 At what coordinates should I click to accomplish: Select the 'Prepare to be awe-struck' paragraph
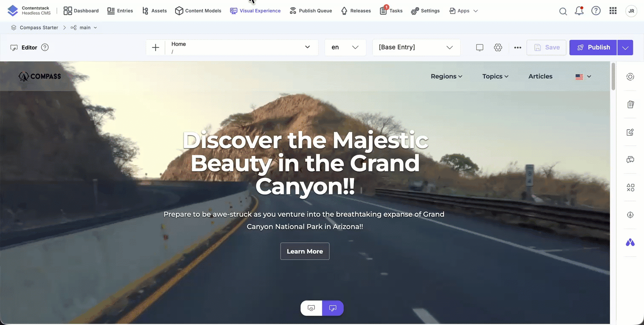point(304,220)
